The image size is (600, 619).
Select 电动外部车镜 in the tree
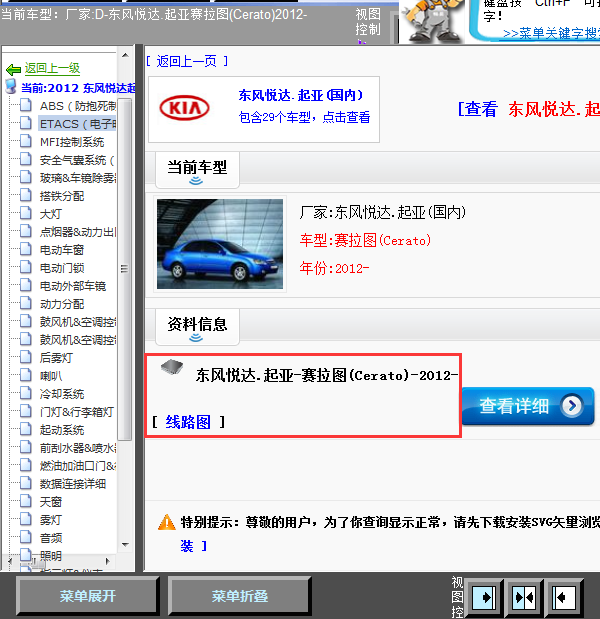coord(73,286)
